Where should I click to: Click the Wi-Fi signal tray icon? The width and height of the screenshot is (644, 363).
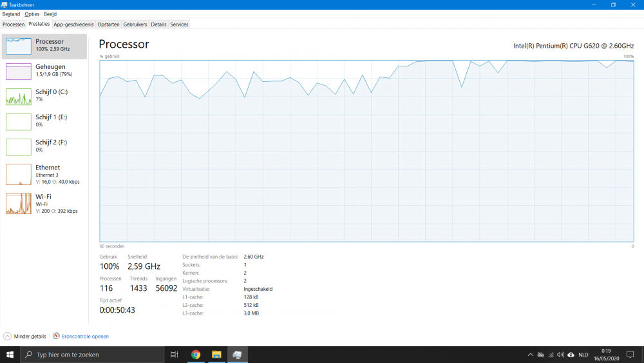551,355
